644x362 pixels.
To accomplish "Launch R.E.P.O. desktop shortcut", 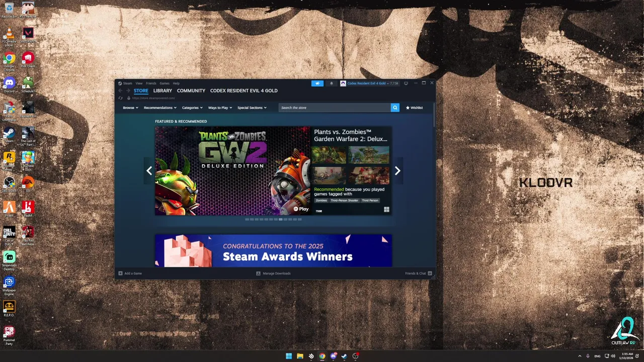I will [9, 308].
